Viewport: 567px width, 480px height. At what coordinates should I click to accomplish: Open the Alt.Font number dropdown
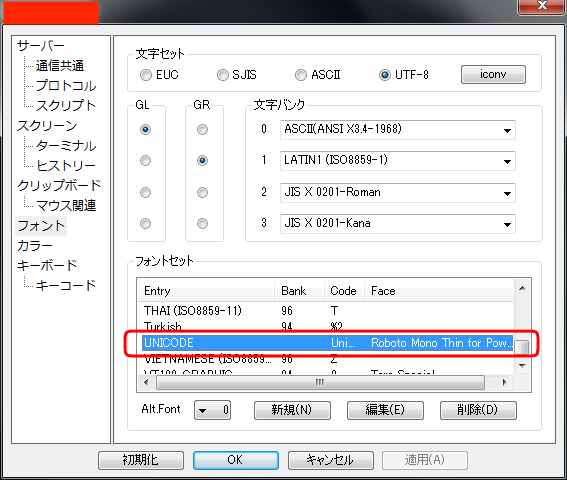(212, 410)
